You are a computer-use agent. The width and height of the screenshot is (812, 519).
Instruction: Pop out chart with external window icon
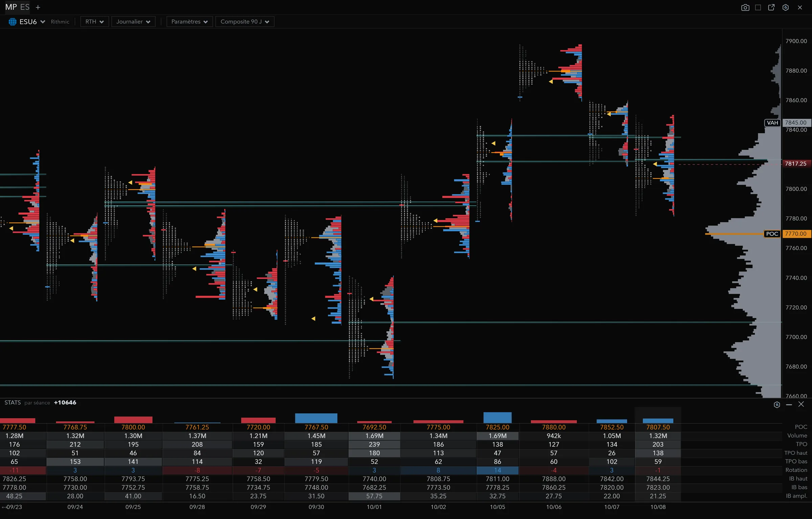click(x=771, y=7)
